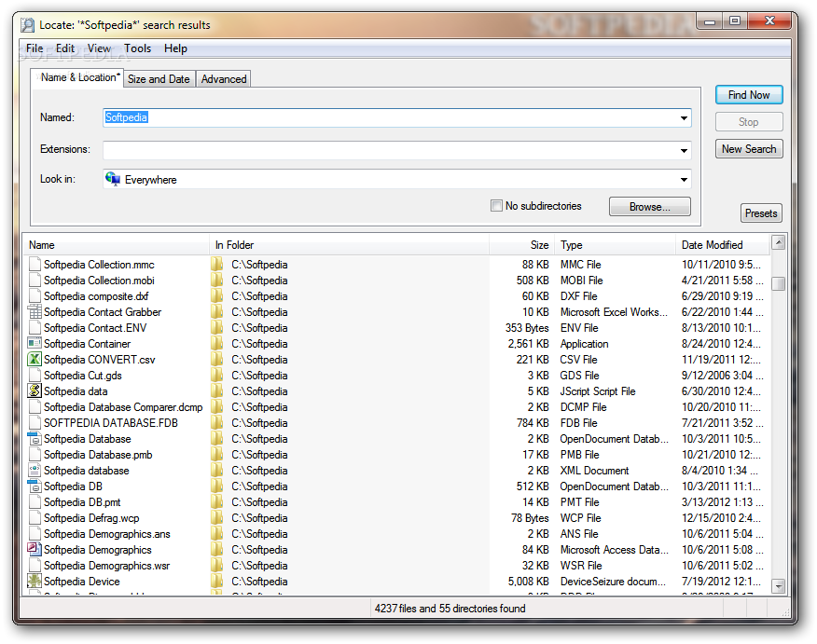Click the Browse... button

click(x=650, y=207)
